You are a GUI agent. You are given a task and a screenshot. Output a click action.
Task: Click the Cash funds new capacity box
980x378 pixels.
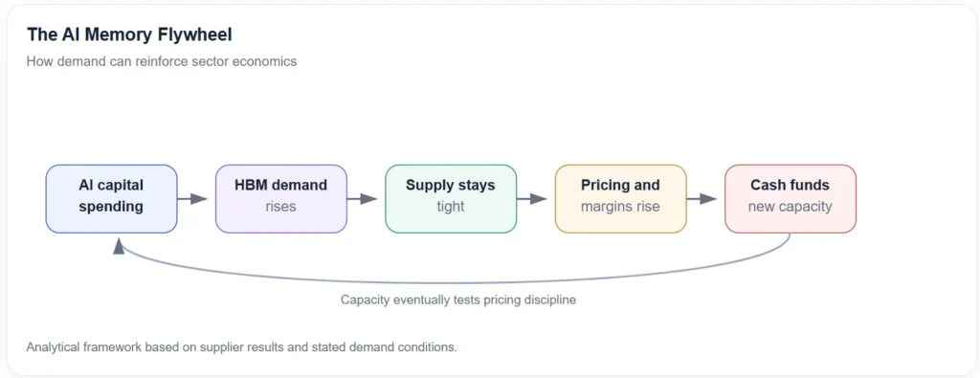(x=790, y=199)
